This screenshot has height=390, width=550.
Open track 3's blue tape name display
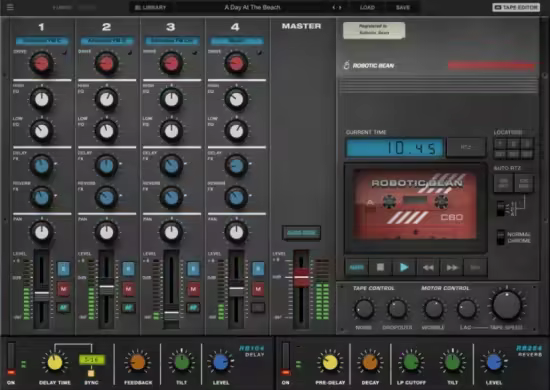click(172, 41)
